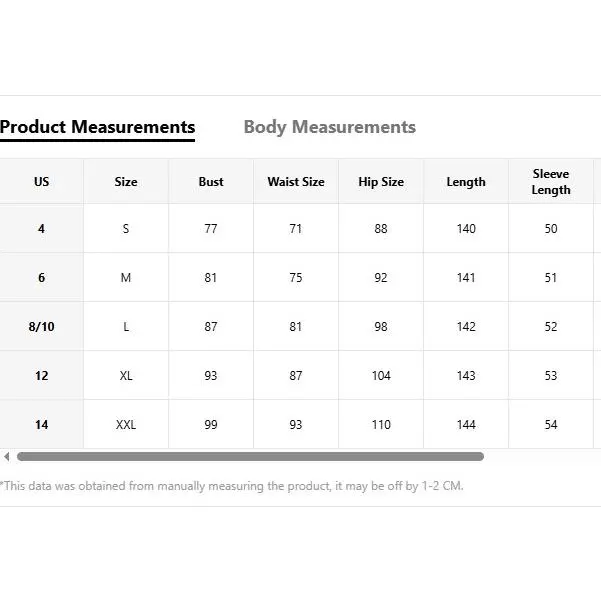
Task: Click the Length column header
Action: [466, 182]
